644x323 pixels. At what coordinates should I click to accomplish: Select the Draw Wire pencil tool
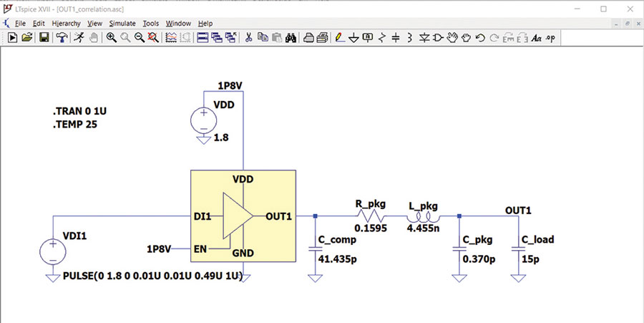point(340,38)
